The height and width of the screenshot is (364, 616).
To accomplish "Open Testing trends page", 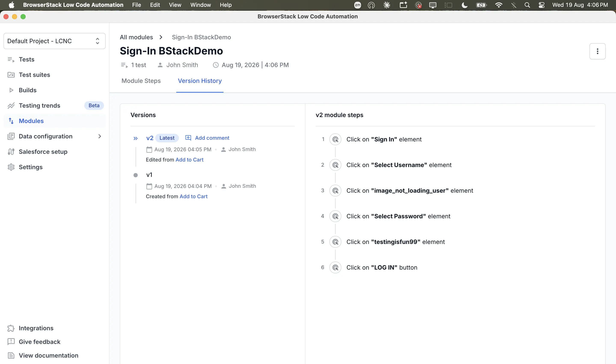I will (x=40, y=106).
